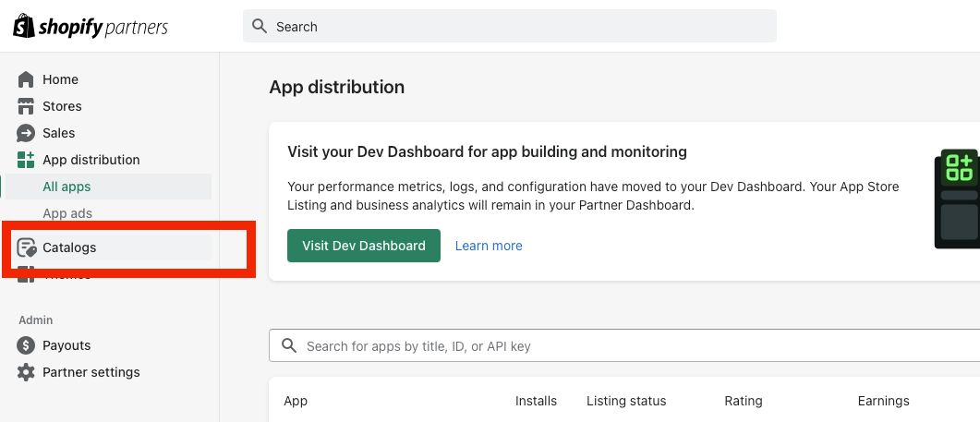
Task: Focus the top Search field
Action: click(509, 26)
